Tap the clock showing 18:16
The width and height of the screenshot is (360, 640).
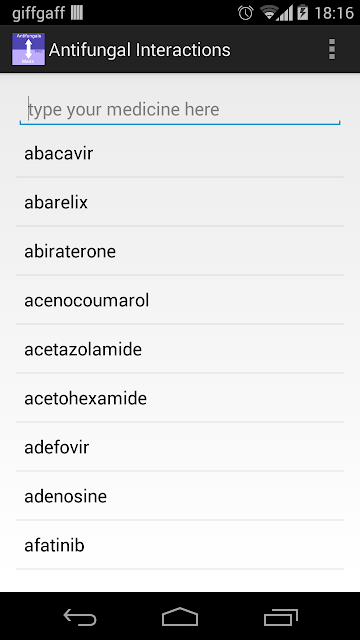334,13
